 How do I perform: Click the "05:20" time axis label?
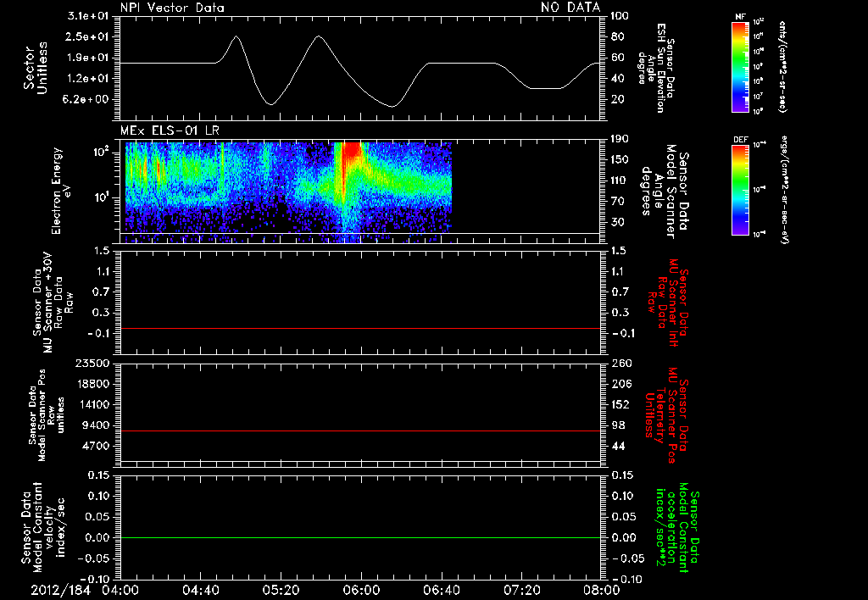pyautogui.click(x=281, y=590)
